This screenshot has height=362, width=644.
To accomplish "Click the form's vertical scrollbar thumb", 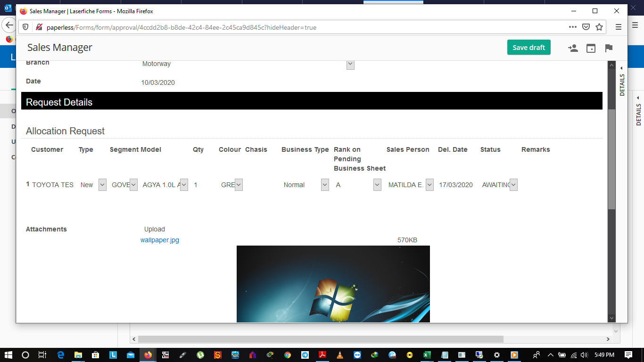I will click(611, 159).
